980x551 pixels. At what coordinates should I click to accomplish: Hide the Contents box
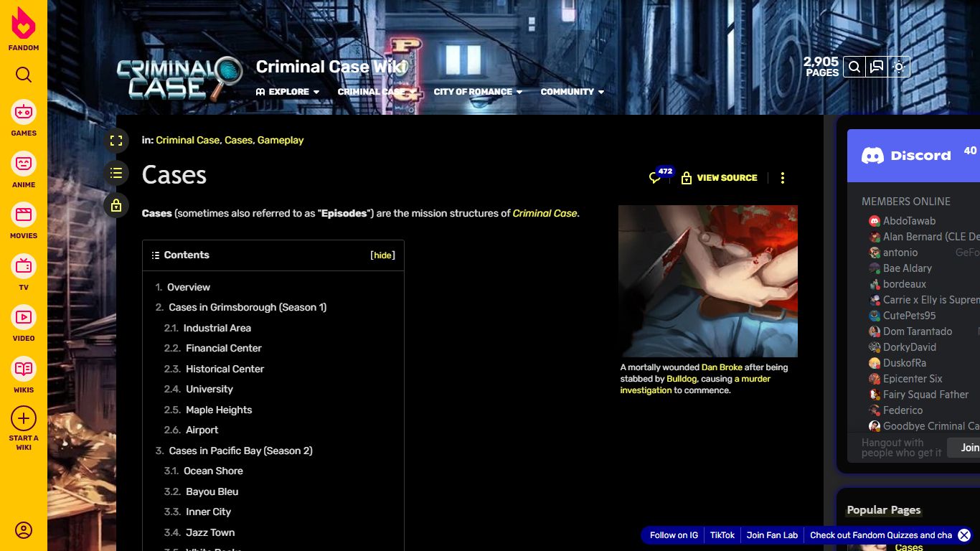[x=382, y=255]
